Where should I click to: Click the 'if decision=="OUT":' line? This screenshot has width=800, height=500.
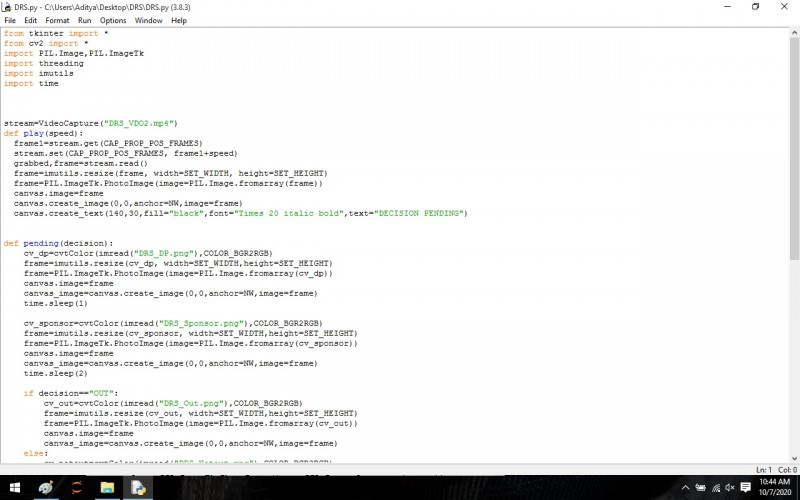(x=71, y=393)
